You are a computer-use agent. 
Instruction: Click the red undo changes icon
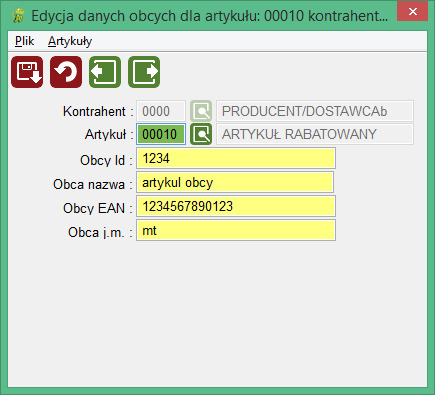[x=66, y=72]
